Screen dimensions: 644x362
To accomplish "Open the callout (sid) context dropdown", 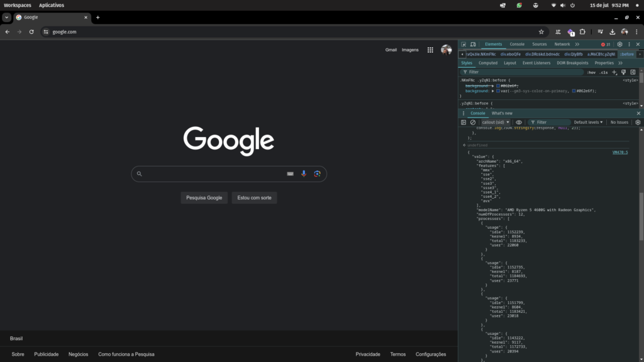I will [x=496, y=123].
